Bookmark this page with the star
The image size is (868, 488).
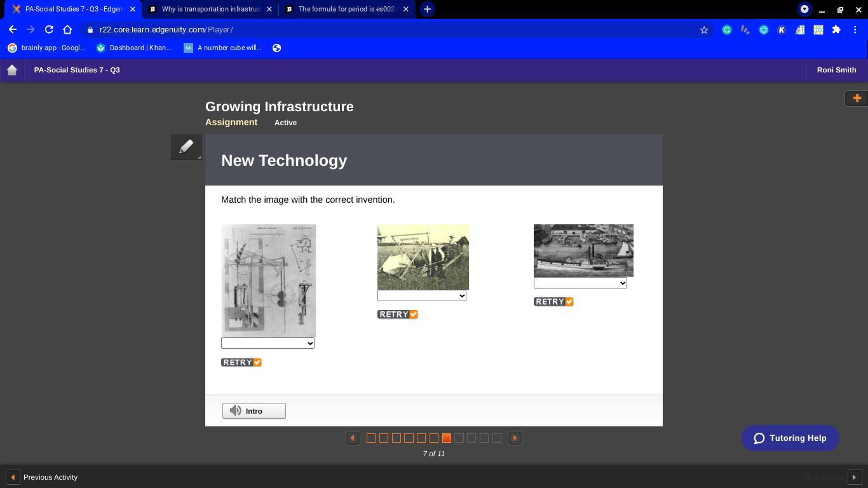coord(704,30)
